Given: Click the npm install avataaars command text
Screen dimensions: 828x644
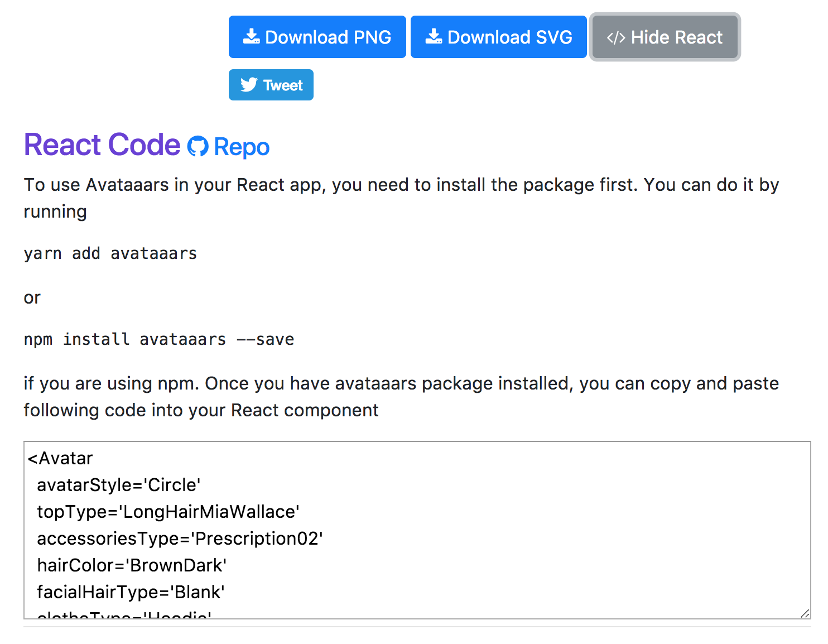Looking at the screenshot, I should coord(159,339).
